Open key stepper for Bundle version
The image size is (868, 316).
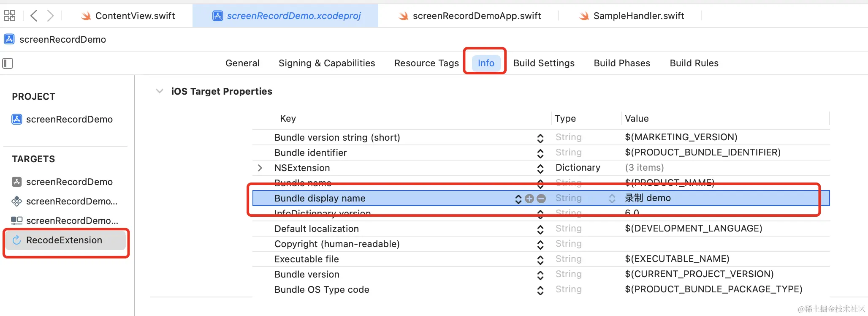[x=540, y=275]
